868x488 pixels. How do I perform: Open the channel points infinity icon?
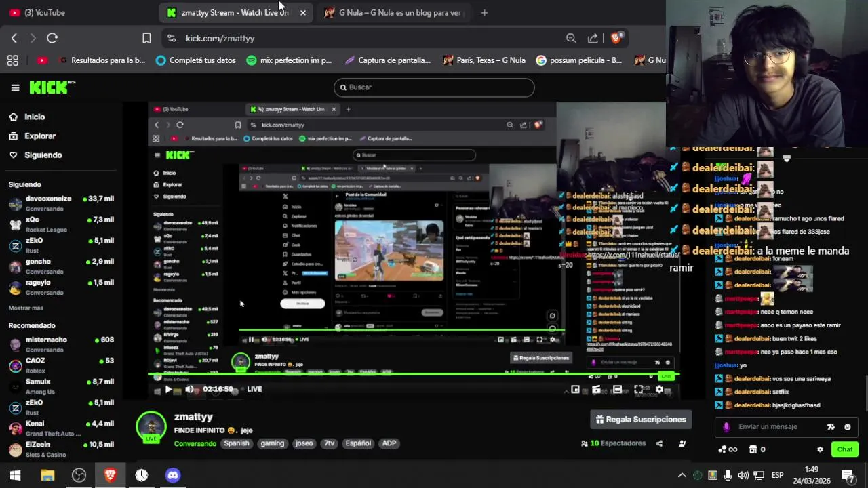coord(728,449)
